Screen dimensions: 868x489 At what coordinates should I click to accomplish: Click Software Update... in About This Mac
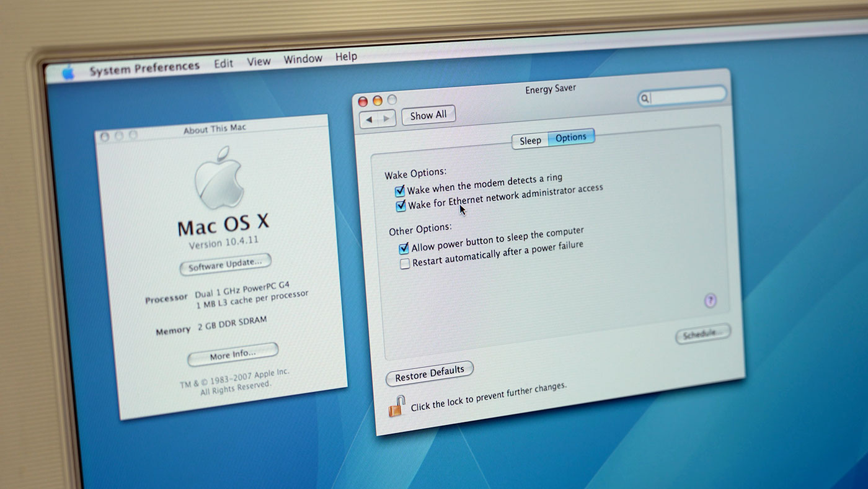point(225,264)
